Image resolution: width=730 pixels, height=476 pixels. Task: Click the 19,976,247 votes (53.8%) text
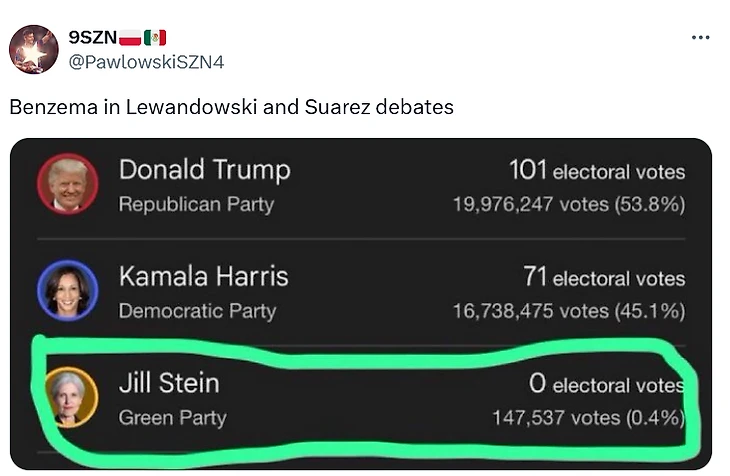coord(568,205)
